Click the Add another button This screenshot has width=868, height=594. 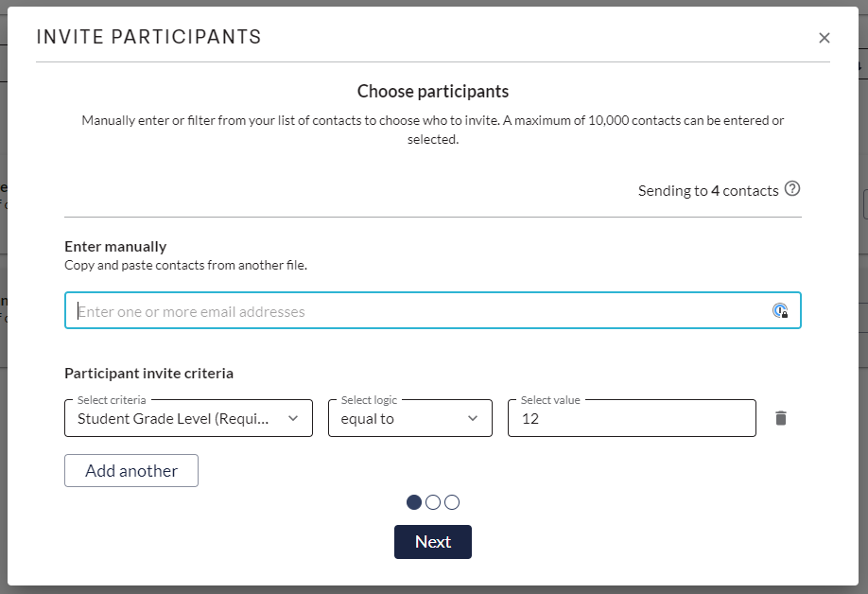point(131,470)
